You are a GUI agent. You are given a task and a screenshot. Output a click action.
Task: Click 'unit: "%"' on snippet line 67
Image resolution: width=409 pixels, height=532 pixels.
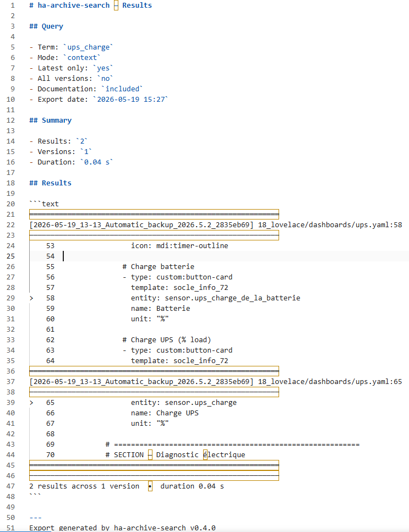pyautogui.click(x=150, y=424)
